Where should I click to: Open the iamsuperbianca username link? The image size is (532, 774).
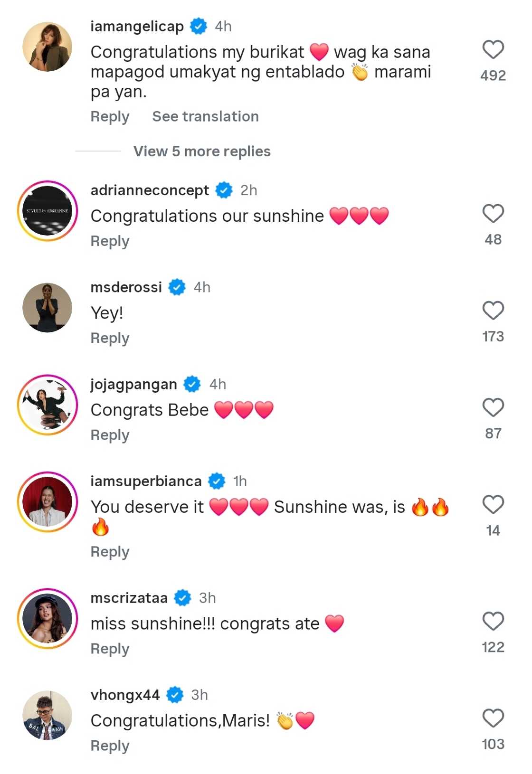[146, 481]
